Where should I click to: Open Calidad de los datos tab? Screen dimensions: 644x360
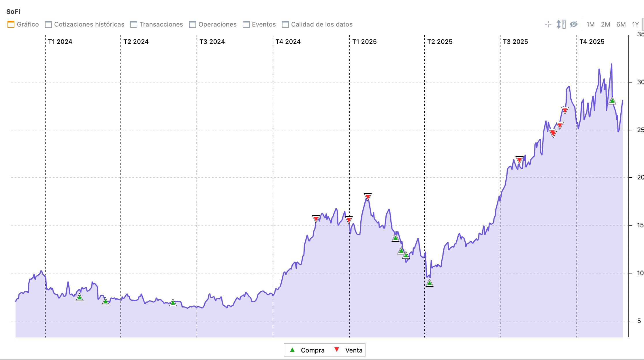pyautogui.click(x=321, y=24)
